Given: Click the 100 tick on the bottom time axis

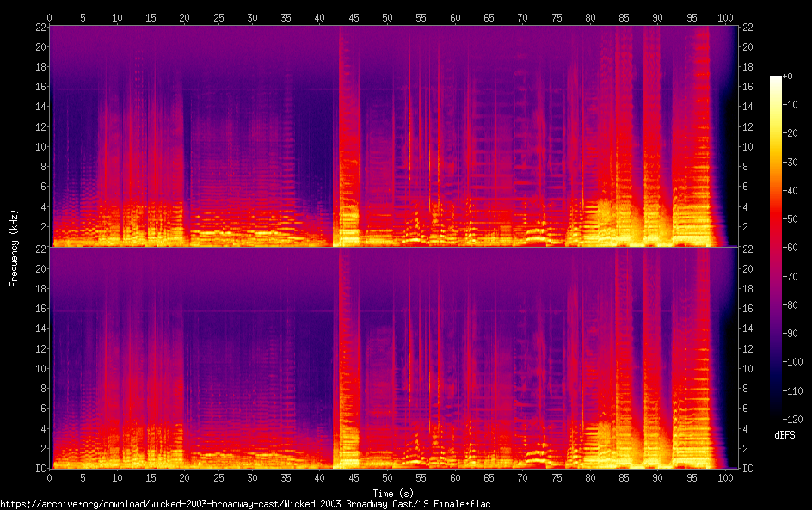Looking at the screenshot, I should coord(725,477).
